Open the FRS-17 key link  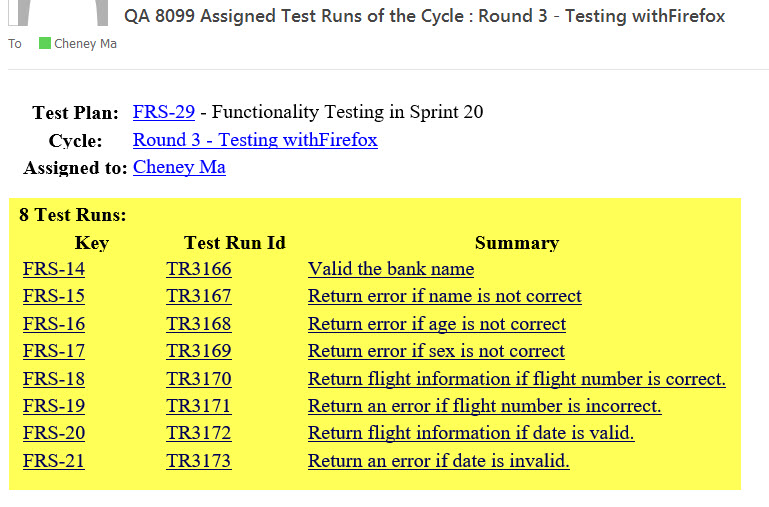click(54, 351)
